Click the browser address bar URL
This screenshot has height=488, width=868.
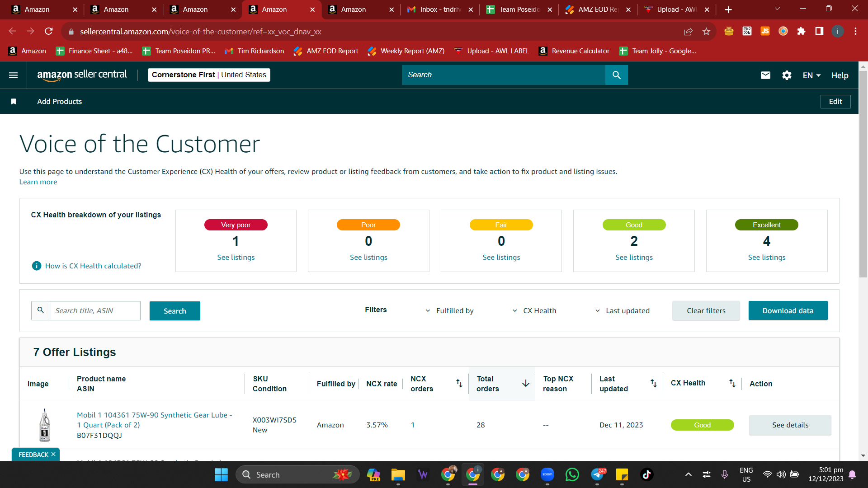click(200, 31)
